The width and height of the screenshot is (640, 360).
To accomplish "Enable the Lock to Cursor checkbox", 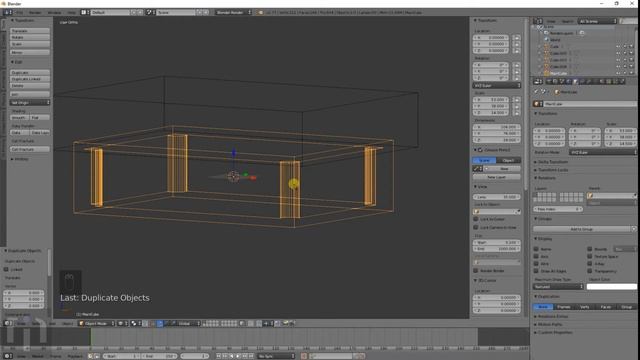I will coord(476,219).
